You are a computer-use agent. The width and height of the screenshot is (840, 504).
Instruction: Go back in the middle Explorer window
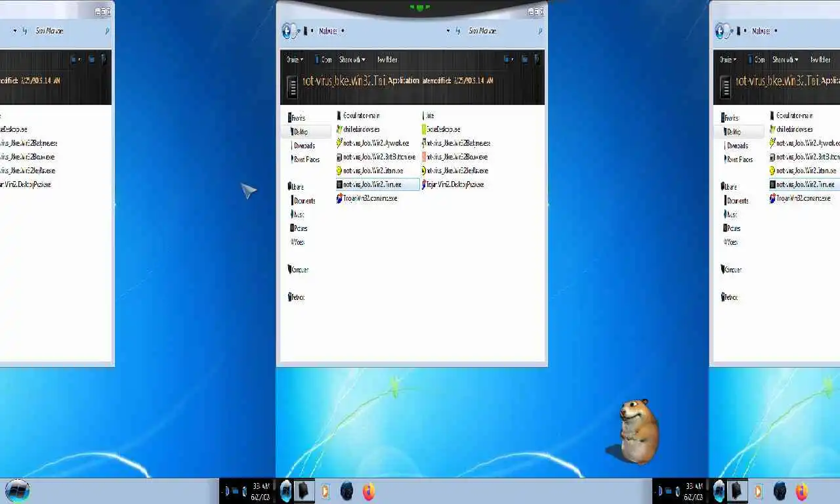tap(287, 31)
